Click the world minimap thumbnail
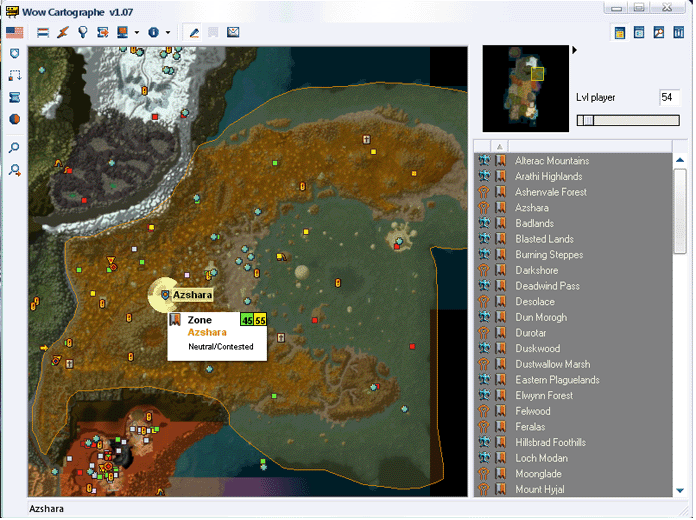Image resolution: width=696 pixels, height=520 pixels. click(526, 88)
